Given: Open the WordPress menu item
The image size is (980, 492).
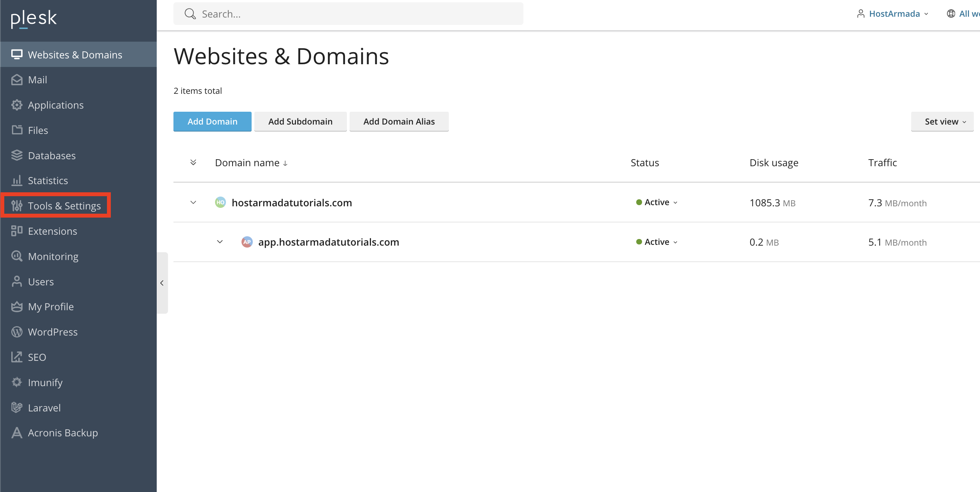Looking at the screenshot, I should (79, 332).
